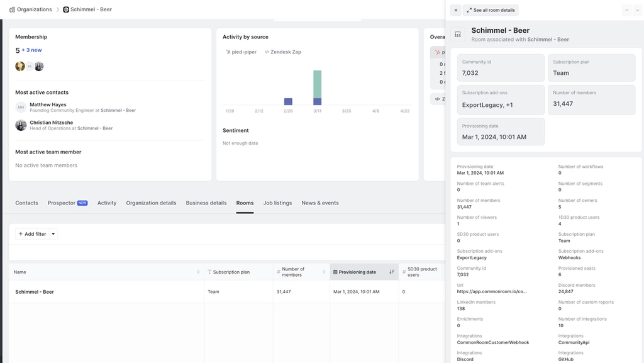Click the Provisioned seats 6 value
The width and height of the screenshot is (644, 363).
(560, 275)
